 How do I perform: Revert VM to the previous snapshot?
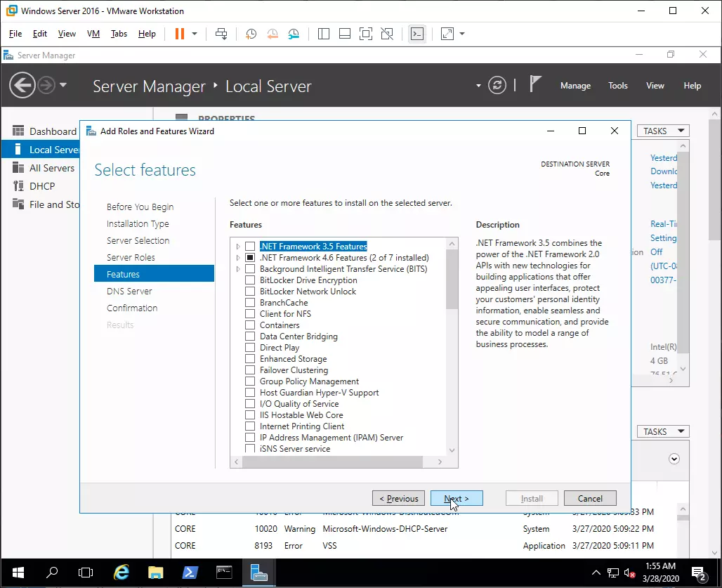273,34
